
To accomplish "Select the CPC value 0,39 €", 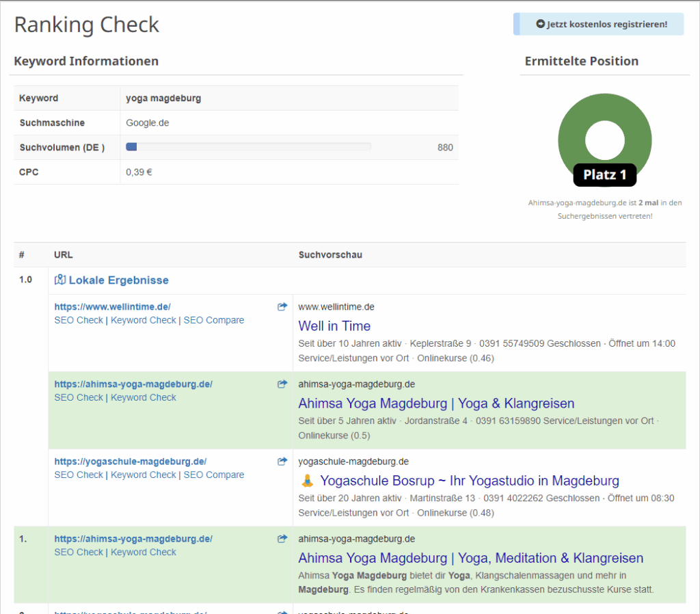I will [139, 172].
